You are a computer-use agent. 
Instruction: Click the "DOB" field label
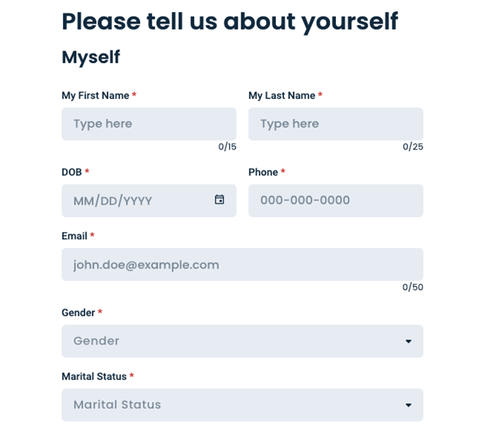click(x=72, y=172)
